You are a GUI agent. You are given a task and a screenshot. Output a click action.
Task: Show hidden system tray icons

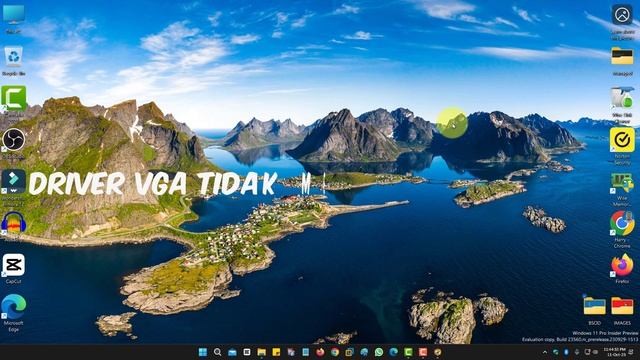(544, 352)
